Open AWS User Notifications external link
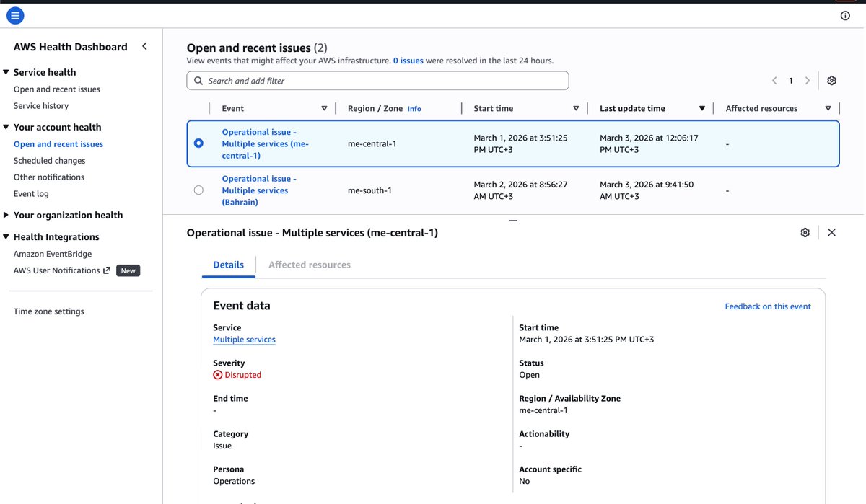 [62, 270]
